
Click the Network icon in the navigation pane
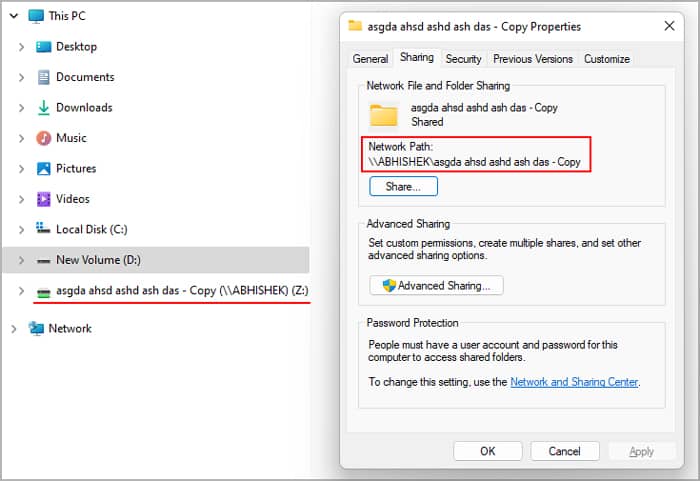point(36,328)
